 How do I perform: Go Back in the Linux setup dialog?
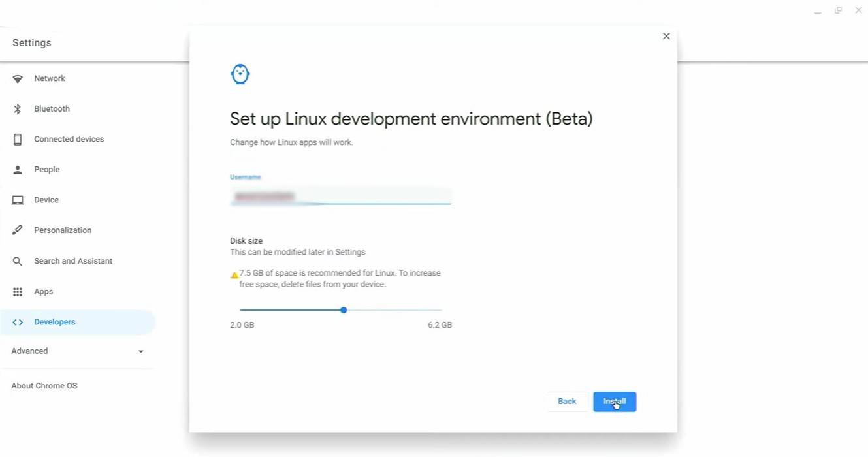point(567,402)
